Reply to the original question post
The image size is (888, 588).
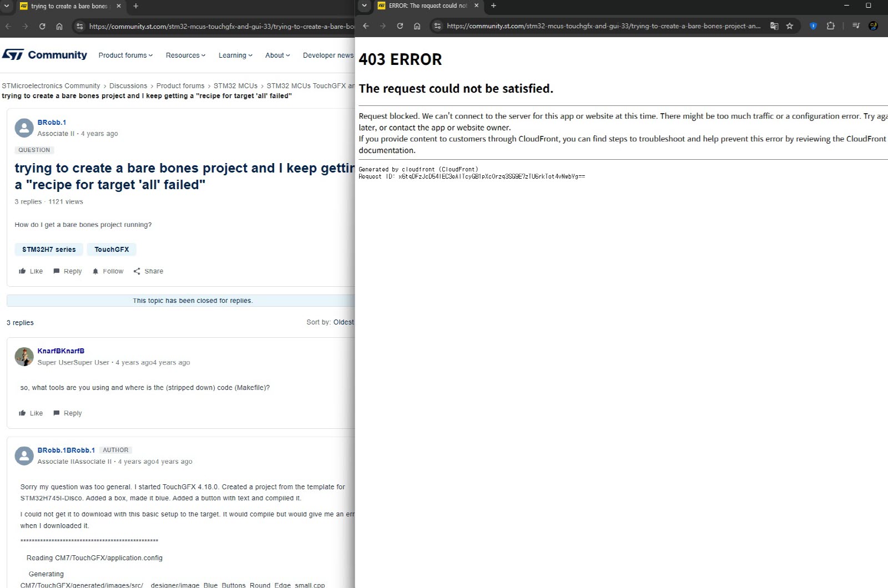pyautogui.click(x=67, y=271)
